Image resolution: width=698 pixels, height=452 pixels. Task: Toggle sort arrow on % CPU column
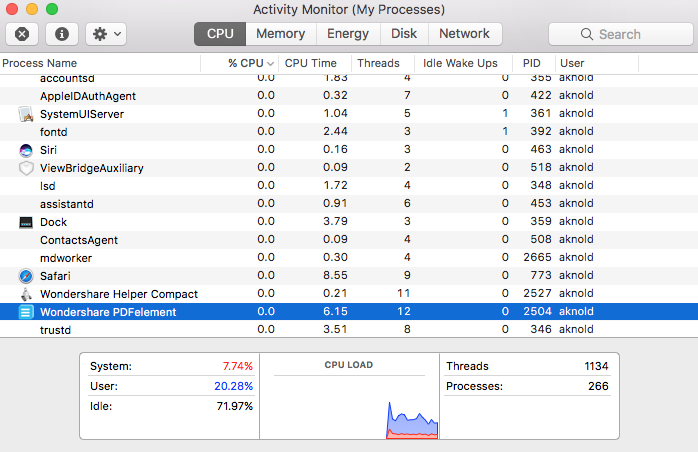pos(270,64)
